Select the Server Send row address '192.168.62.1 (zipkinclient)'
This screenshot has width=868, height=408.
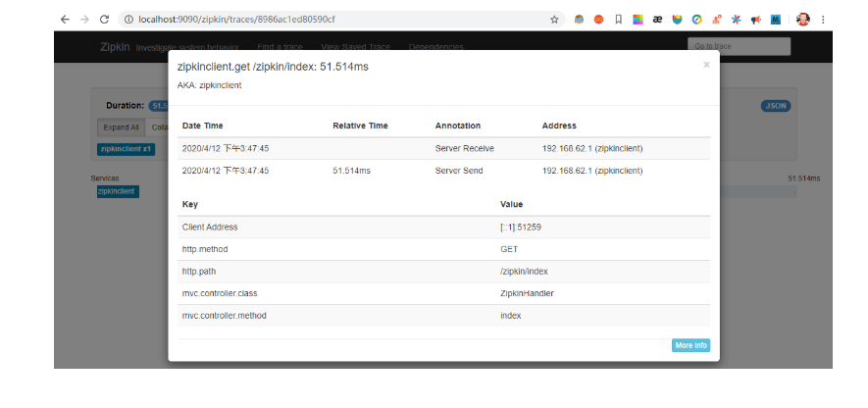tap(592, 171)
